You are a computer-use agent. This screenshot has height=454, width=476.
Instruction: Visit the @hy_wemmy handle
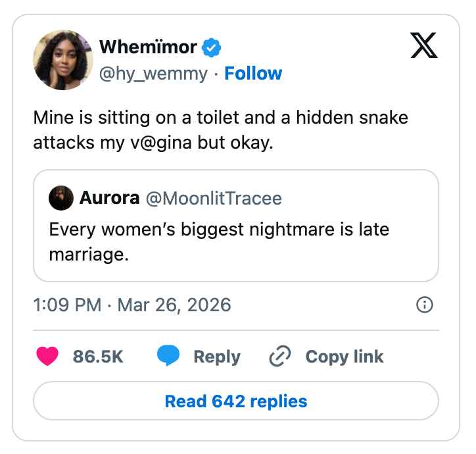tap(153, 74)
